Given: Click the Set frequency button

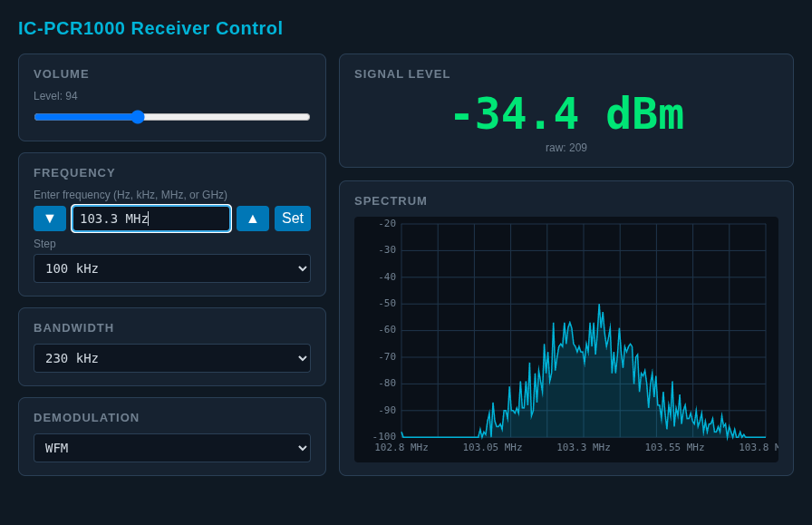Looking at the screenshot, I should pos(292,219).
